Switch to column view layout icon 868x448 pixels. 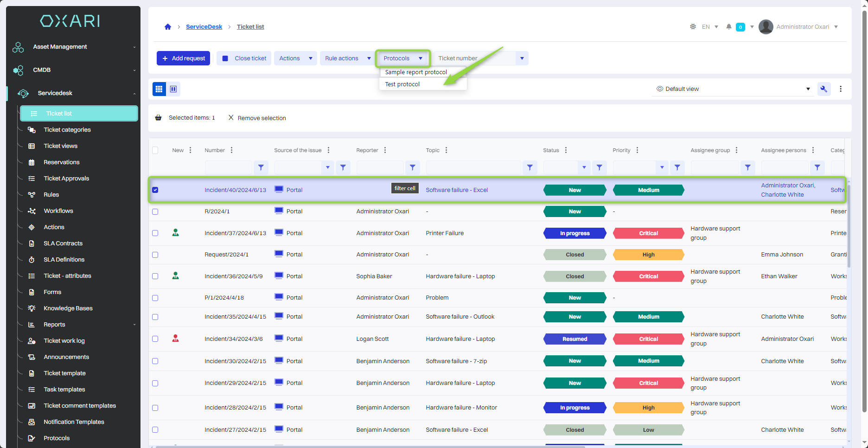tap(173, 89)
